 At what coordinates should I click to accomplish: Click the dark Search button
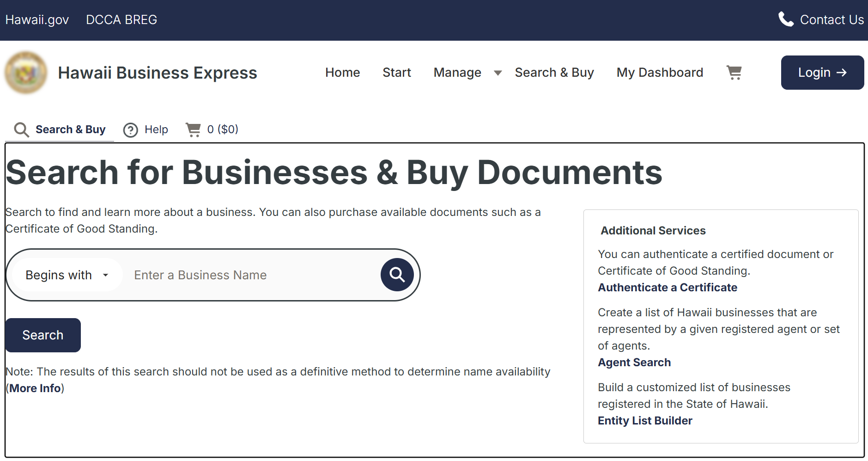click(43, 335)
